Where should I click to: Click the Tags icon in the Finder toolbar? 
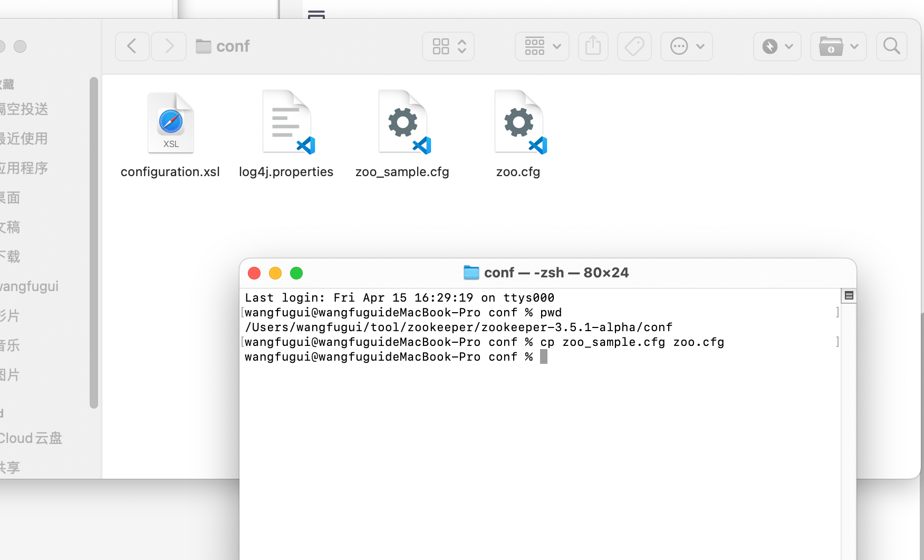pyautogui.click(x=634, y=46)
